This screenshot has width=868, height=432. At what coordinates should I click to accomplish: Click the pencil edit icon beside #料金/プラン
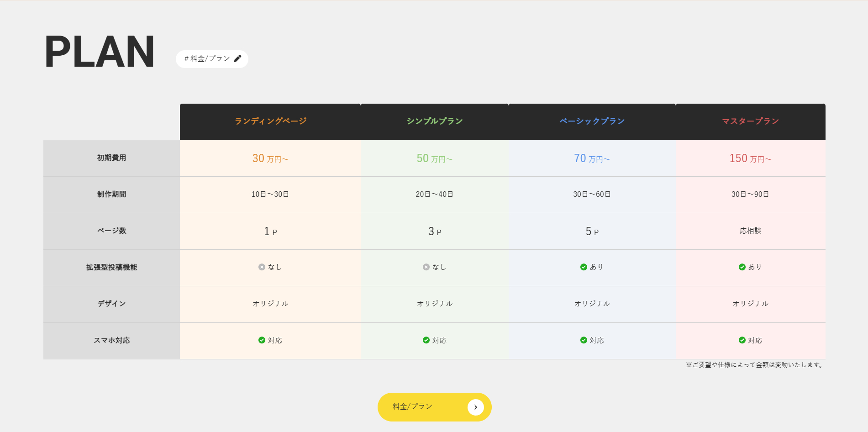237,58
